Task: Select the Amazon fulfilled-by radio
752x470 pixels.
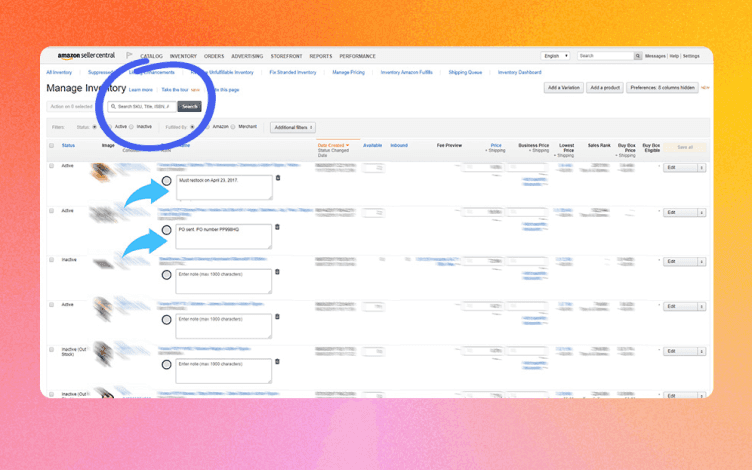Action: point(207,127)
